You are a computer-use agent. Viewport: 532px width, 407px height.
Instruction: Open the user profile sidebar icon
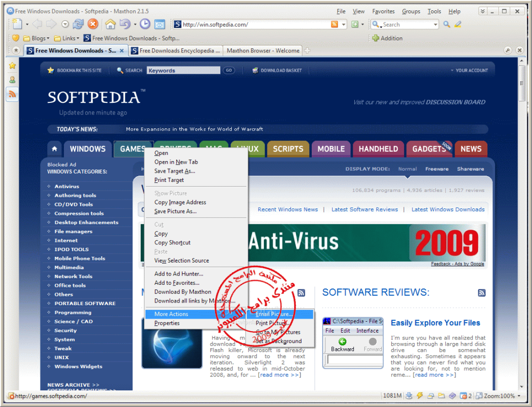pos(12,80)
